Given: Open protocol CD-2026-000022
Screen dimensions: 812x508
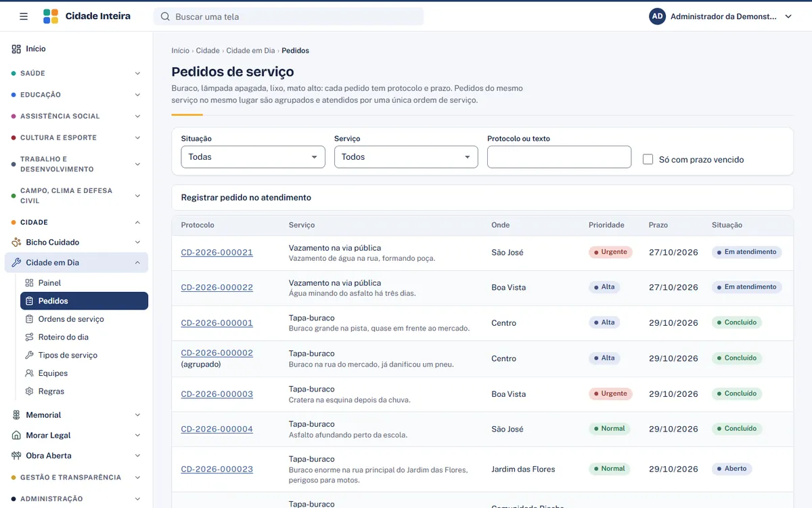Looking at the screenshot, I should [217, 288].
